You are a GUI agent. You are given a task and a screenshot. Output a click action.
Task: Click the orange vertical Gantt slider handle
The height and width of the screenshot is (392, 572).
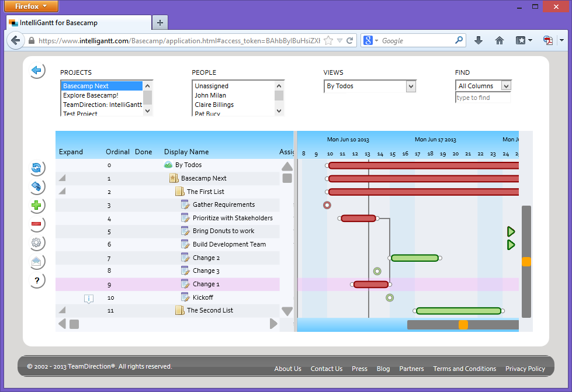click(526, 262)
